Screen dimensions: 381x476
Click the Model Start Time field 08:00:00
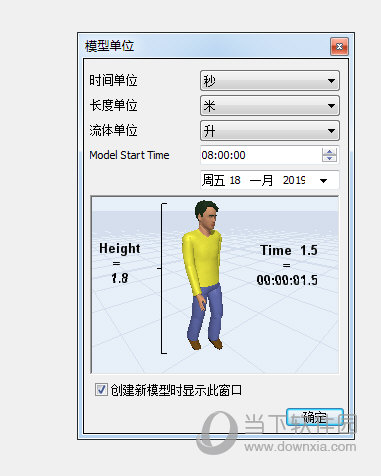(x=261, y=155)
